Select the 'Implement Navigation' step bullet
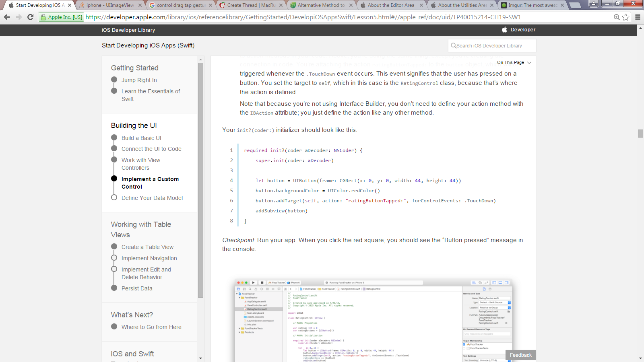 114,258
